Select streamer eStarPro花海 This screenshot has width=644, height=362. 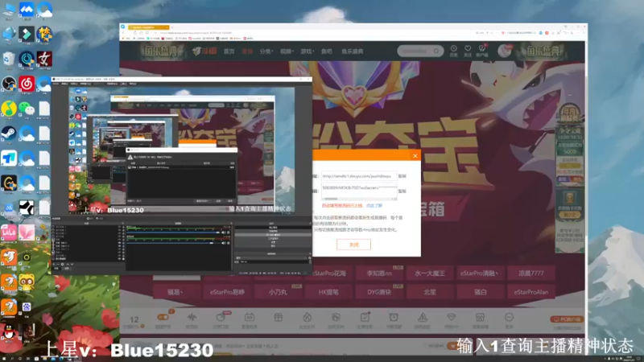328,273
